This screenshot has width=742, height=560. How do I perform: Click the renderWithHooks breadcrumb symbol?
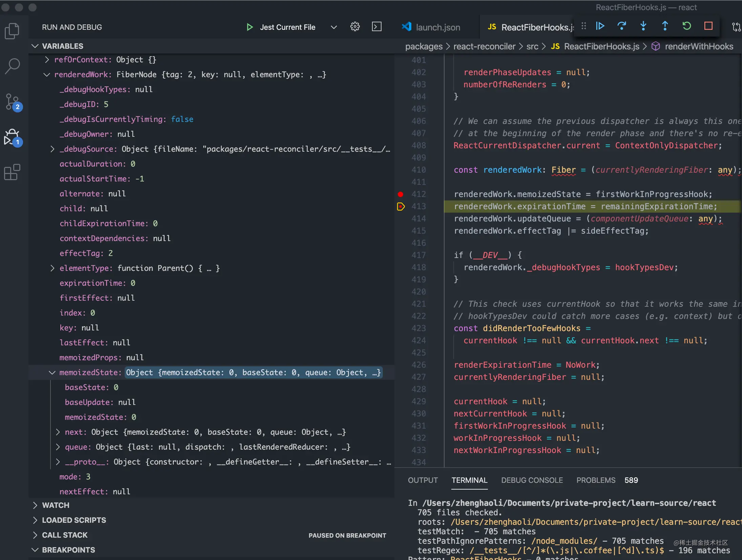point(699,46)
